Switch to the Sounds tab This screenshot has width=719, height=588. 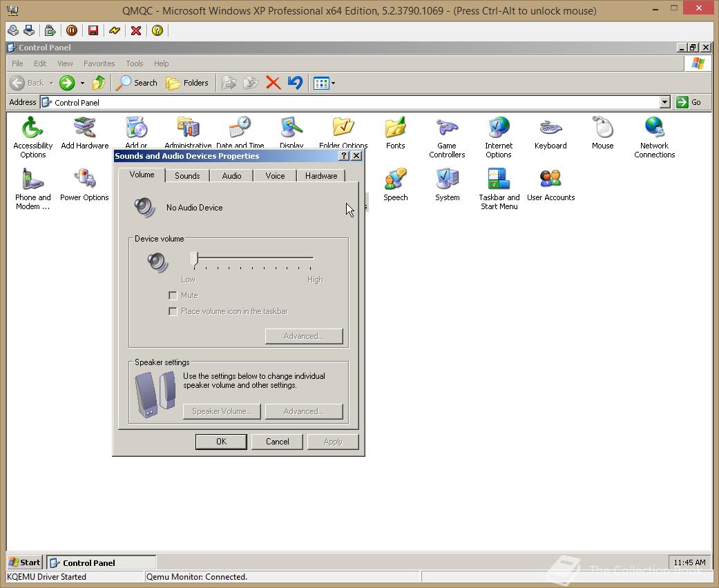pos(187,176)
